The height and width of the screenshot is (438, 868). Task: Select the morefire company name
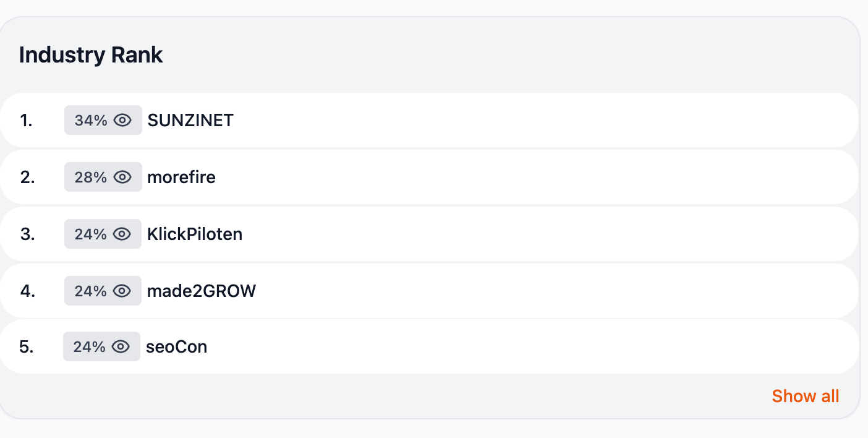[181, 178]
